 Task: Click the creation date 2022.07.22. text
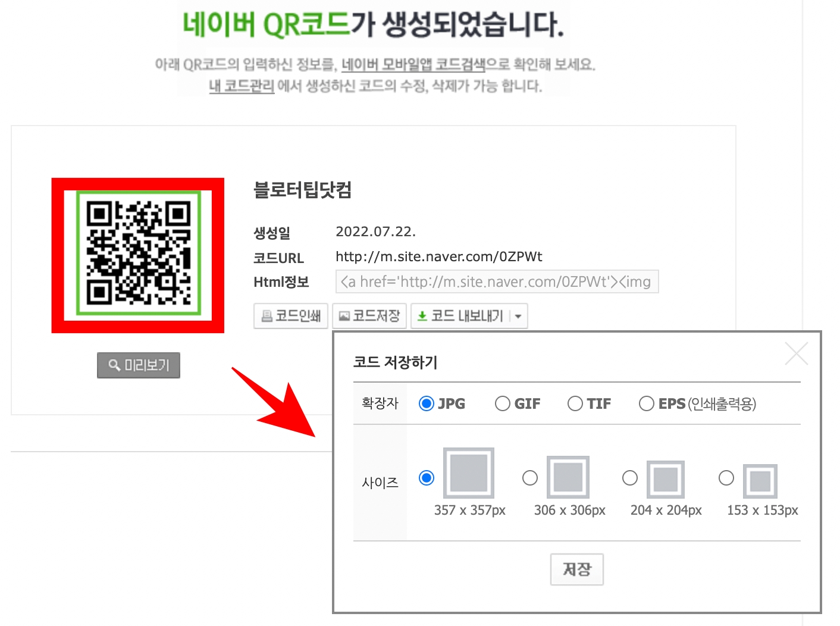pyautogui.click(x=376, y=231)
